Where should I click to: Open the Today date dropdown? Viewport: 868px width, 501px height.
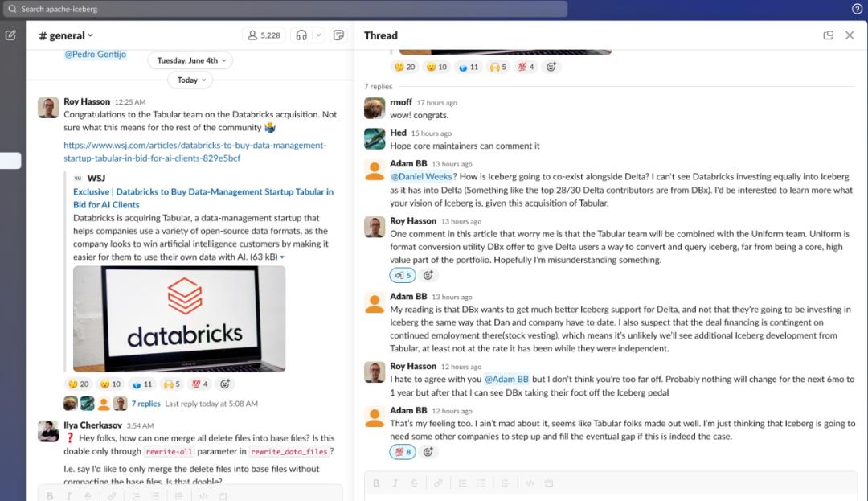pyautogui.click(x=190, y=80)
